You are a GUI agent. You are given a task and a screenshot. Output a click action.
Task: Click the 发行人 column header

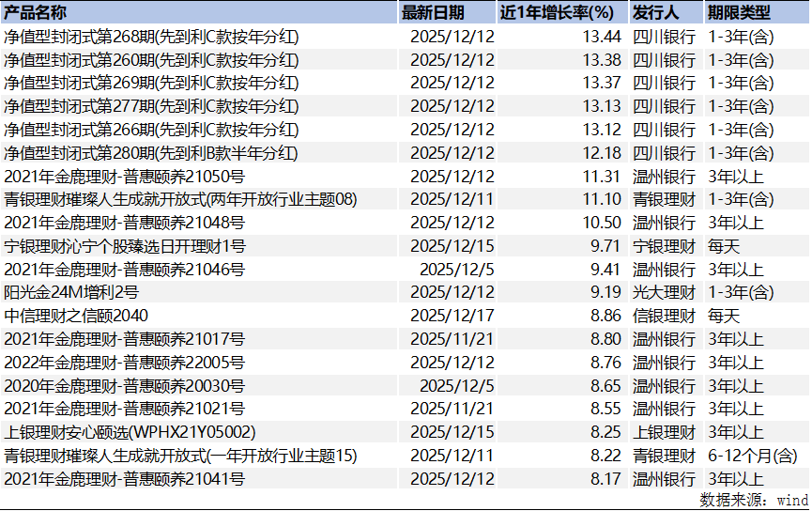[x=666, y=12]
